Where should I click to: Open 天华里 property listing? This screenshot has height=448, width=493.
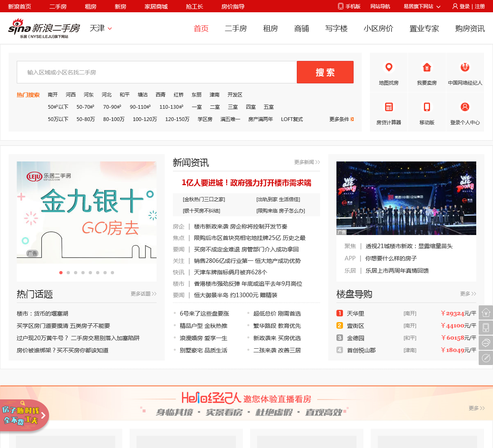(x=356, y=314)
